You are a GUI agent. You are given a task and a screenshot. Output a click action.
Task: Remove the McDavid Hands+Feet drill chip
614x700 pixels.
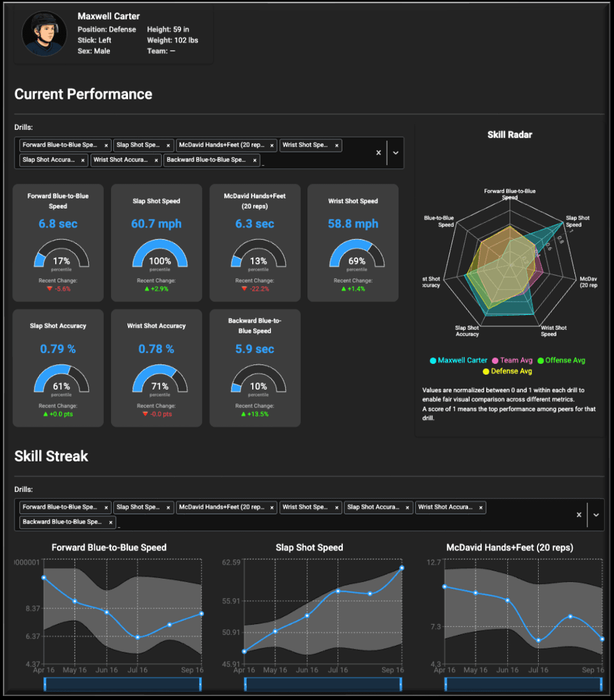(x=272, y=145)
